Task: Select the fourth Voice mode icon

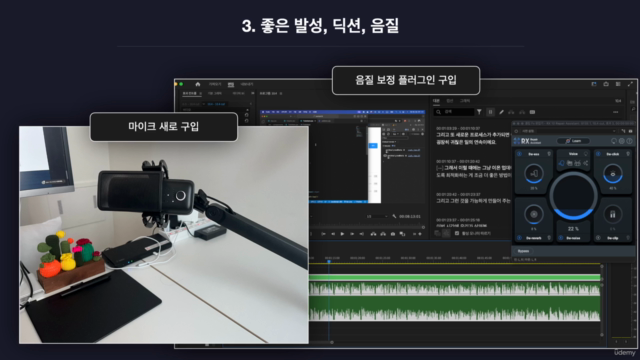Action: 586,163
